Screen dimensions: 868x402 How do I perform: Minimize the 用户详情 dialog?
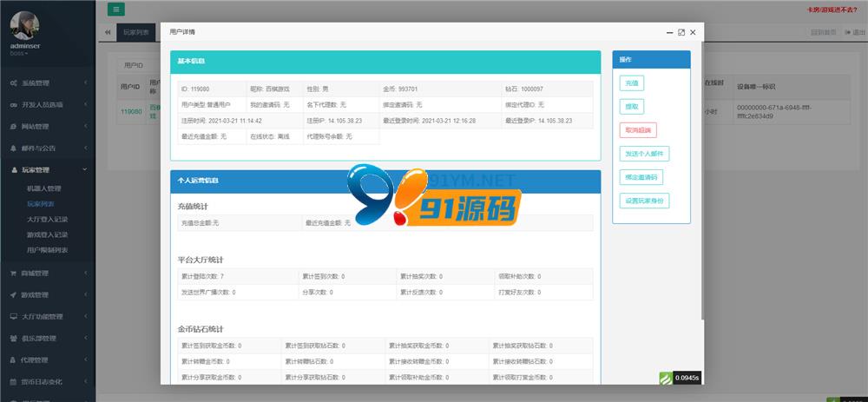pos(670,33)
